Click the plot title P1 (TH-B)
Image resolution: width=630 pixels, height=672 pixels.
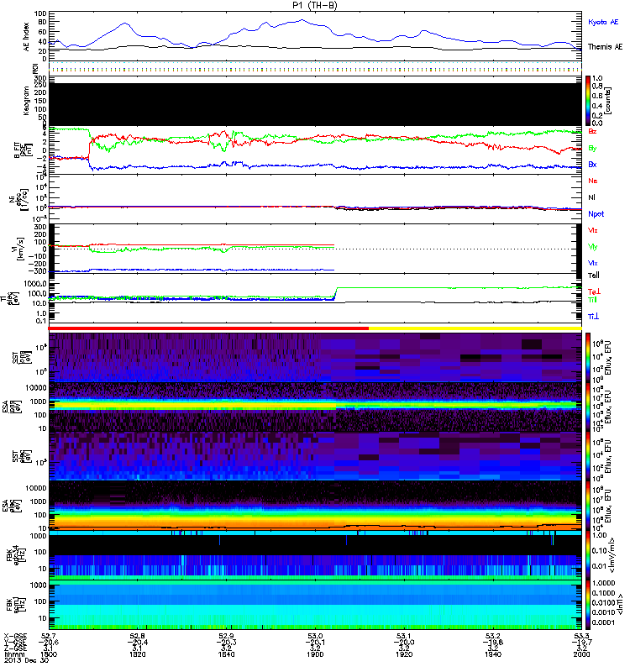point(314,5)
